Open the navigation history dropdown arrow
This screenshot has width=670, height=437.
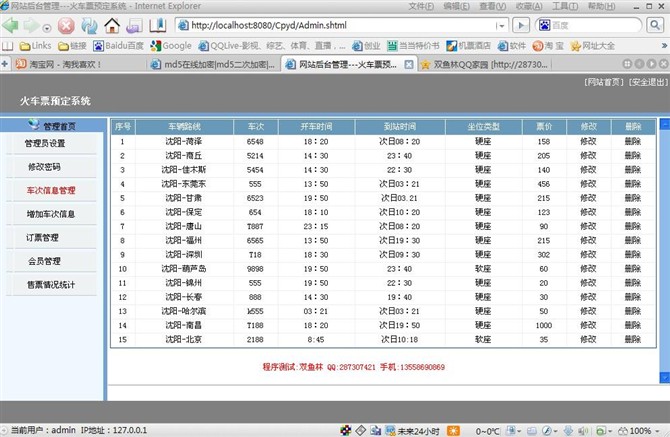[x=47, y=28]
